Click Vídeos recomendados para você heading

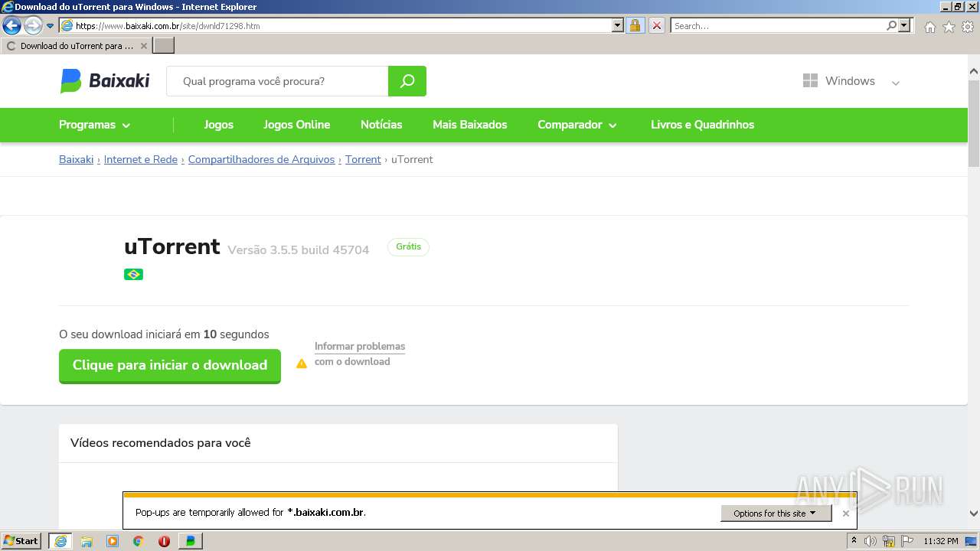161,443
